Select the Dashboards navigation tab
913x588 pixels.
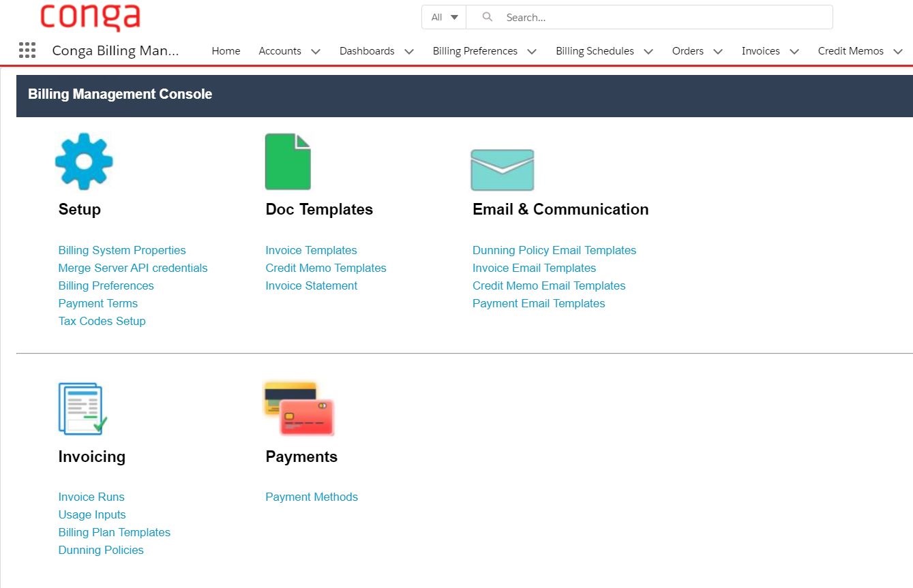[367, 50]
